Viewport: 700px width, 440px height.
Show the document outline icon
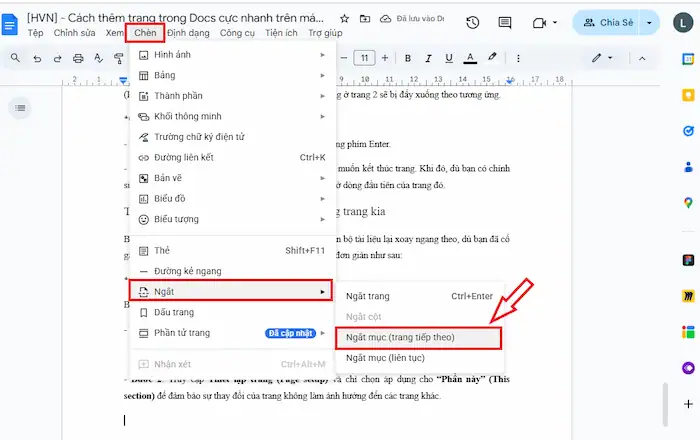point(21,107)
